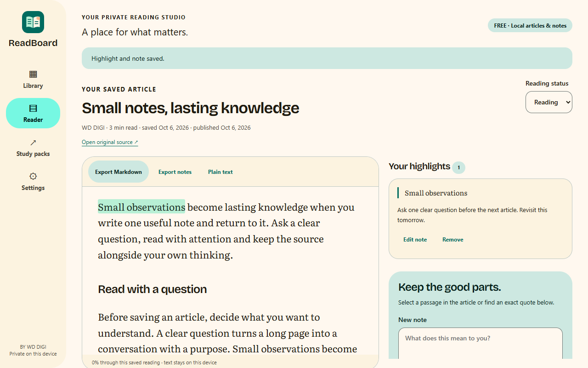Image resolution: width=588 pixels, height=368 pixels.
Task: Click the highlights count badge
Action: pyautogui.click(x=458, y=167)
